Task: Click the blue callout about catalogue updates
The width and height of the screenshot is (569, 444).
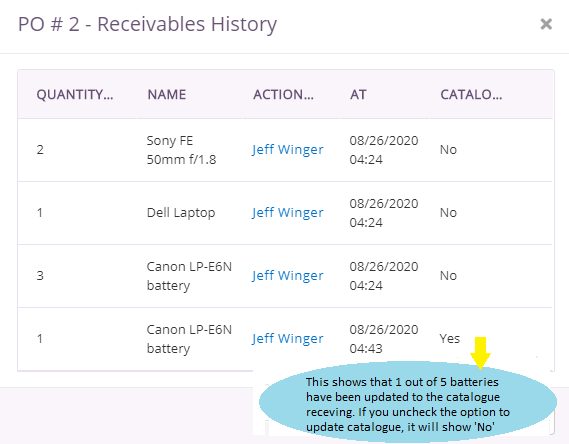Action: (x=408, y=402)
